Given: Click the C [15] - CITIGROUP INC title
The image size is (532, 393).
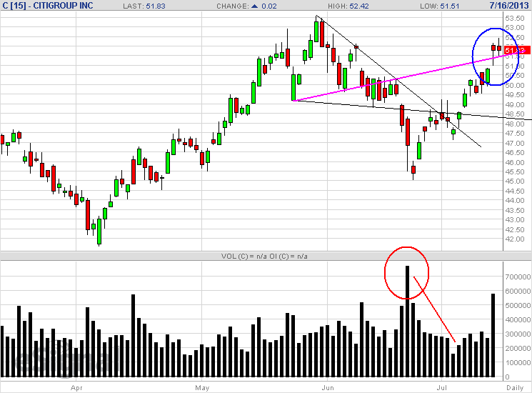Looking at the screenshot, I should tap(48, 6).
